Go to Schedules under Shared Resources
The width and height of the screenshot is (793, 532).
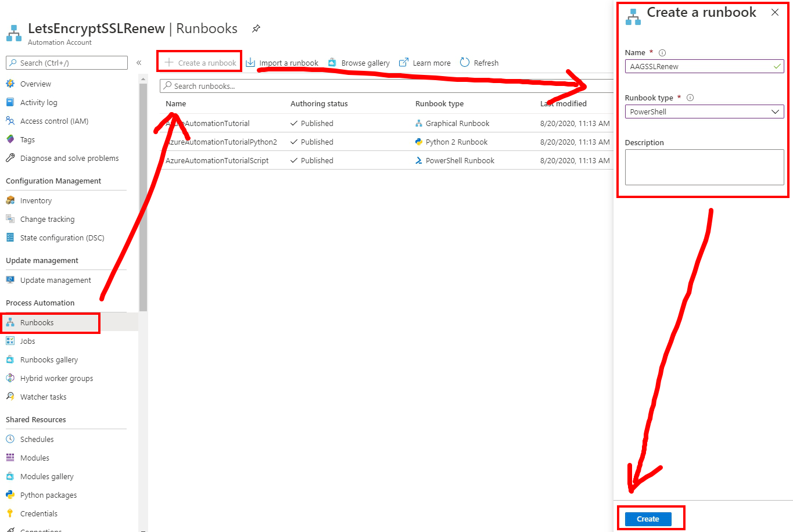click(x=69, y=439)
